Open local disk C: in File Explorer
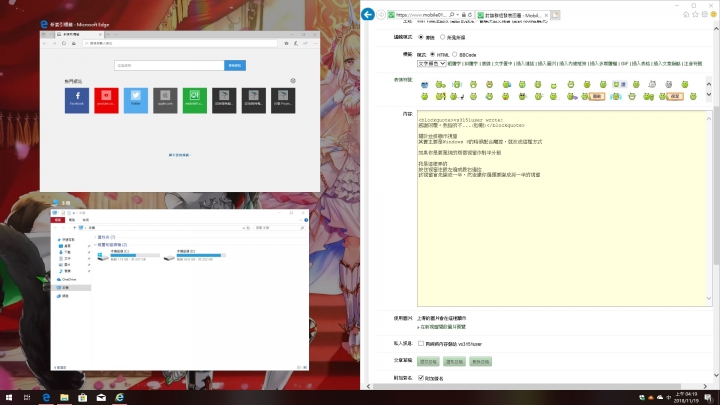This screenshot has height=405, width=720. click(129, 255)
